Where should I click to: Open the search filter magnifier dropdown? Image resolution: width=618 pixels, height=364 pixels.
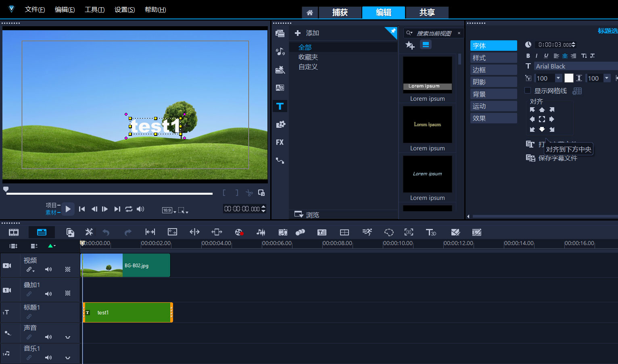(x=409, y=33)
